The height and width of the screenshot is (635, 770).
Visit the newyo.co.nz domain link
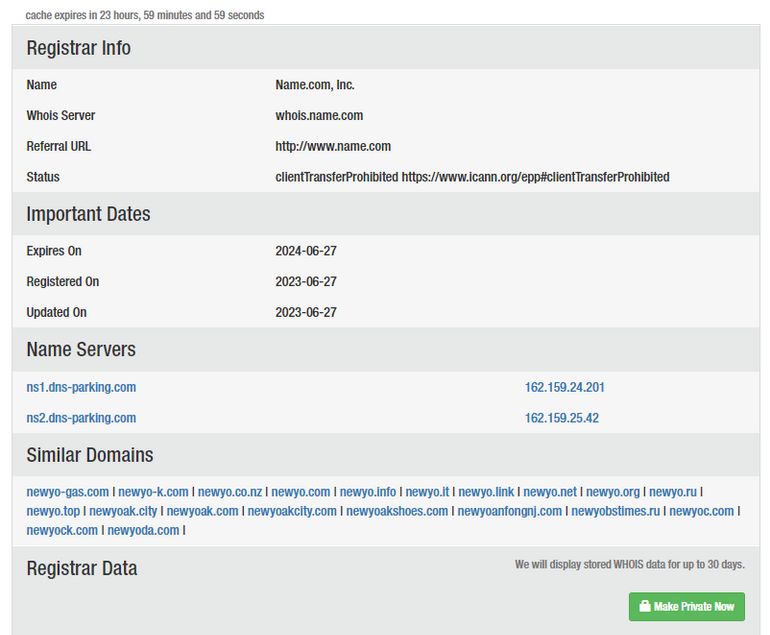[x=230, y=492]
